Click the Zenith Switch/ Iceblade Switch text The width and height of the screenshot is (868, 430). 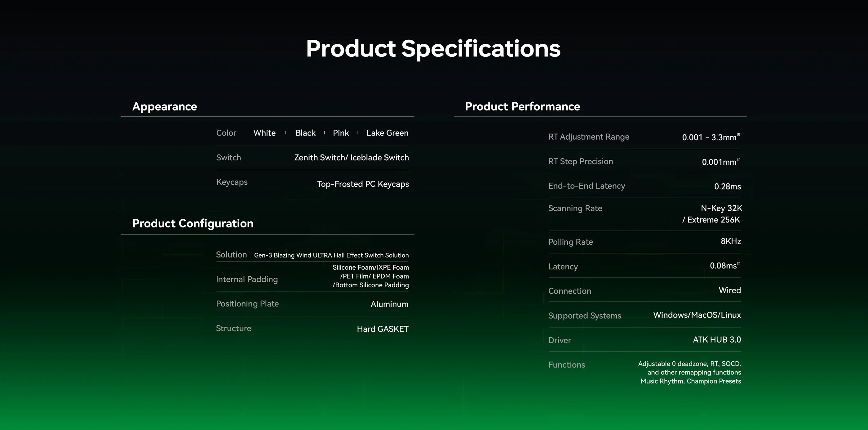(x=351, y=158)
